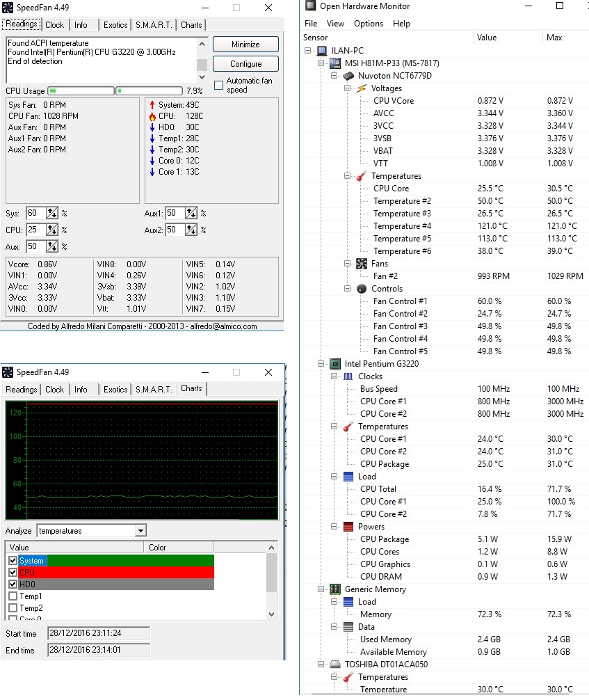Click the TOSHIBA DT01ACA050 drive icon
This screenshot has width=589, height=700.
pyautogui.click(x=335, y=665)
